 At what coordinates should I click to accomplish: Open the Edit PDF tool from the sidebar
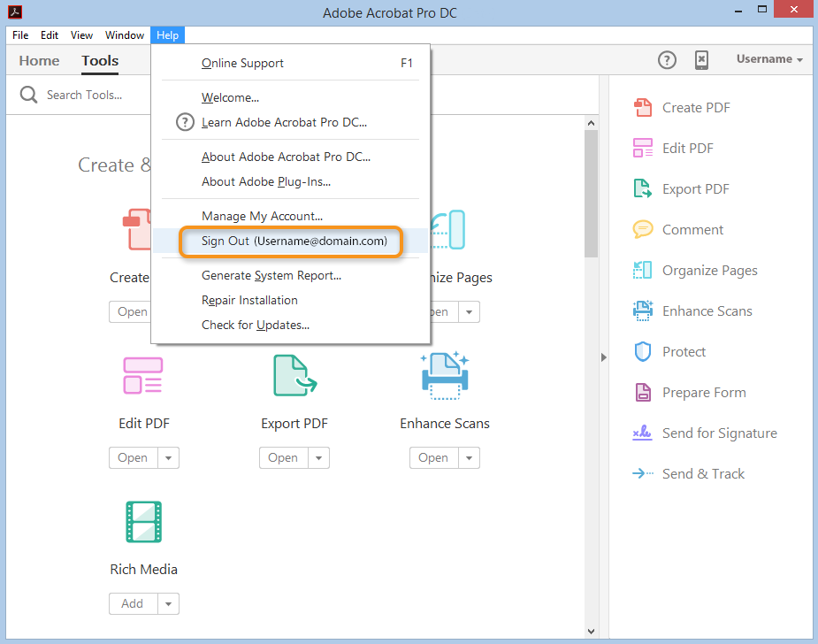(x=644, y=148)
